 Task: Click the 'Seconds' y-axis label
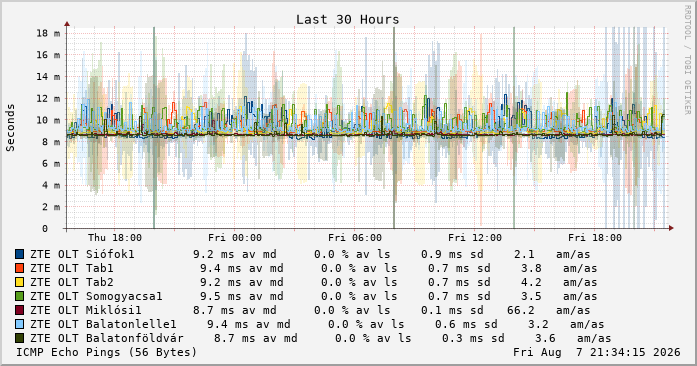(x=11, y=128)
